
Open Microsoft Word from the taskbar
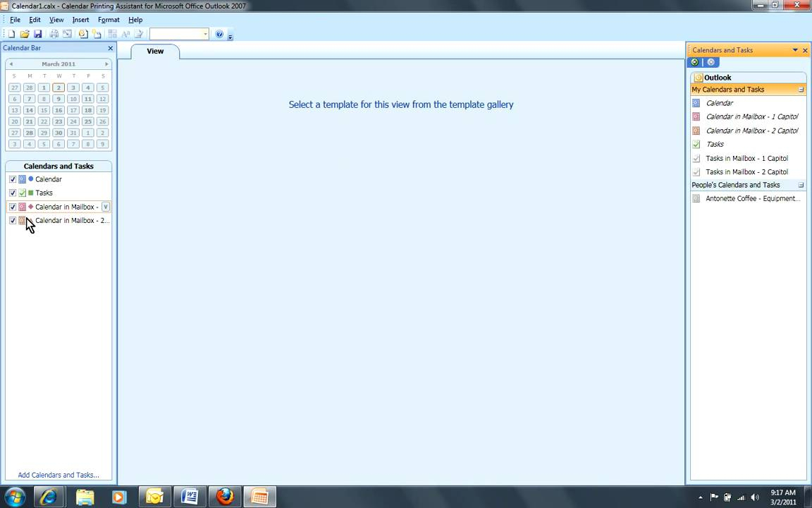tap(190, 497)
